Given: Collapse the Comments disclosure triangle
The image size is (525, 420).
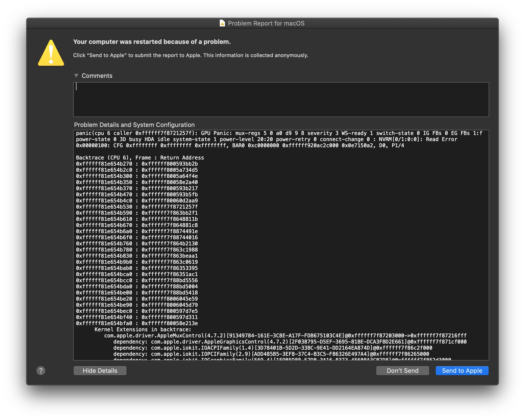Looking at the screenshot, I should [x=76, y=76].
